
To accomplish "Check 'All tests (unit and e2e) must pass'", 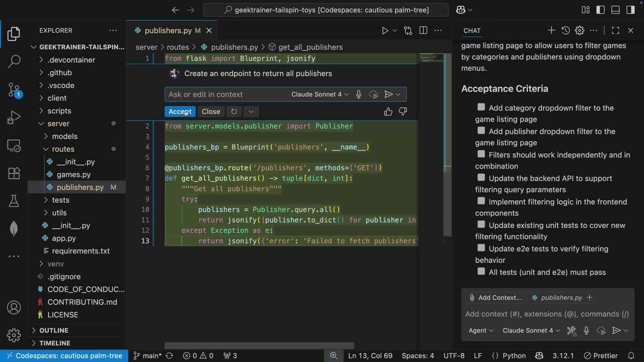I will pos(481,271).
